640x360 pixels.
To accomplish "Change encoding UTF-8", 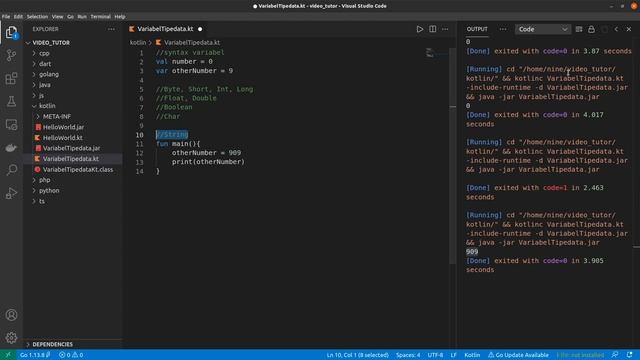I will coord(435,355).
